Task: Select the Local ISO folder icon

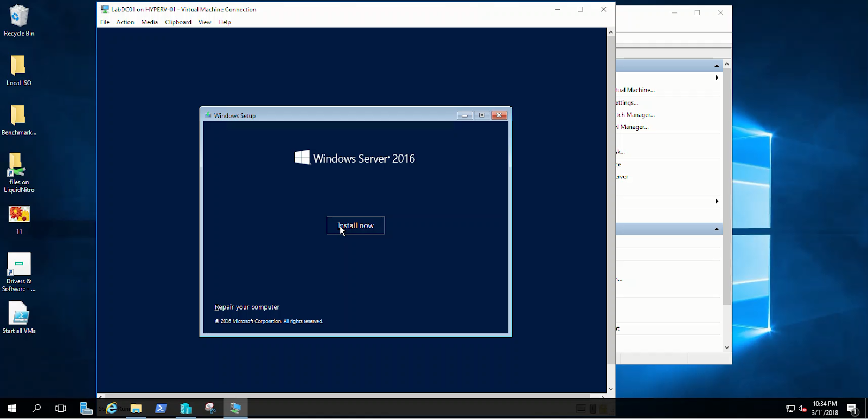Action: pyautogui.click(x=19, y=70)
